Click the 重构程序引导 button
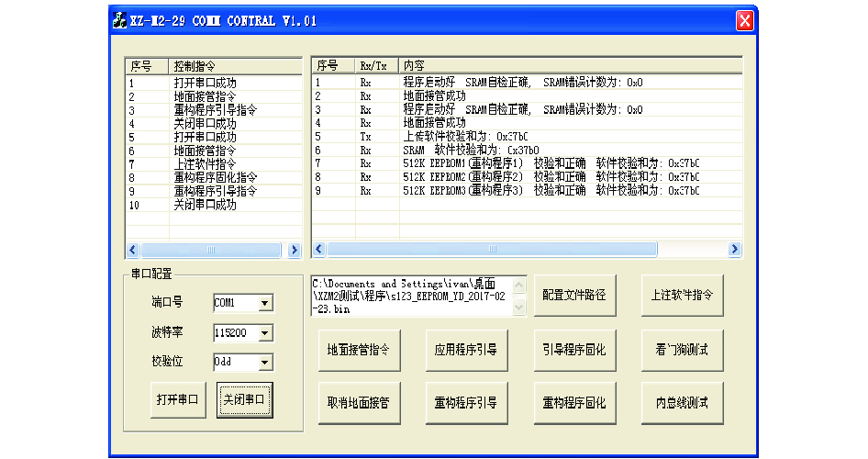The width and height of the screenshot is (868, 459). [x=466, y=403]
